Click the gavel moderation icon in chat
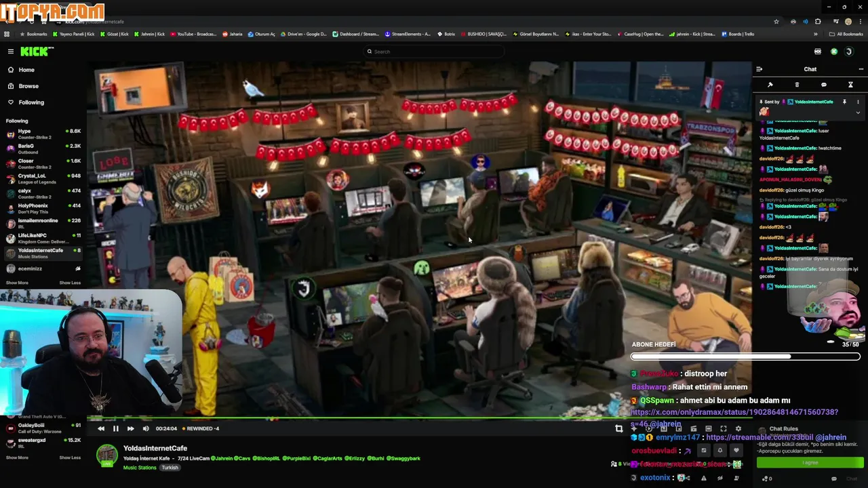868x488 pixels. (770, 85)
